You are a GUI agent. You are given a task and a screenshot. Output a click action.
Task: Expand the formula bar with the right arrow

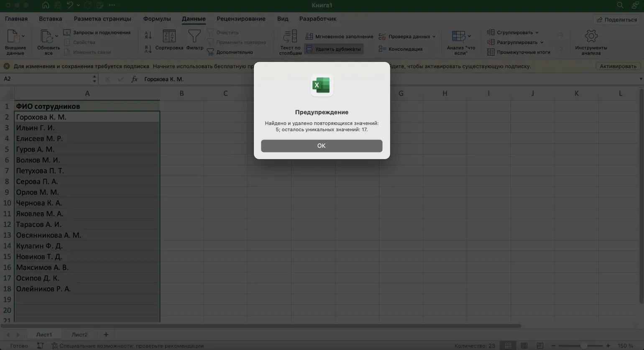(x=640, y=79)
